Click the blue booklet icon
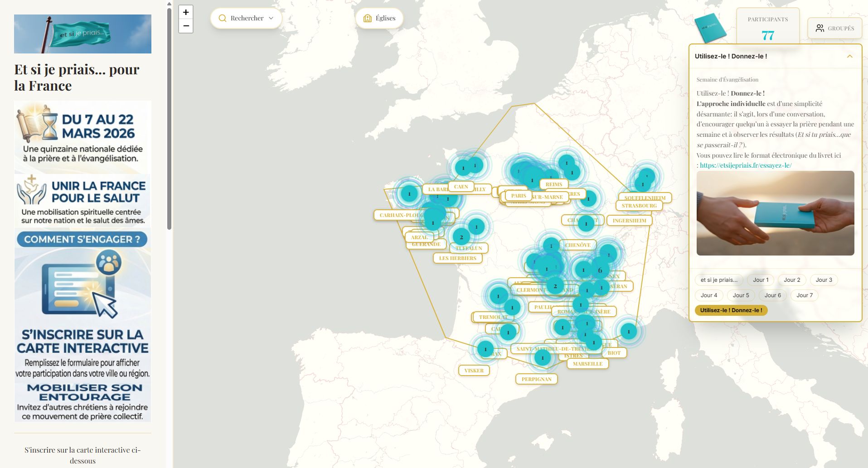This screenshot has height=468, width=868. (710, 29)
